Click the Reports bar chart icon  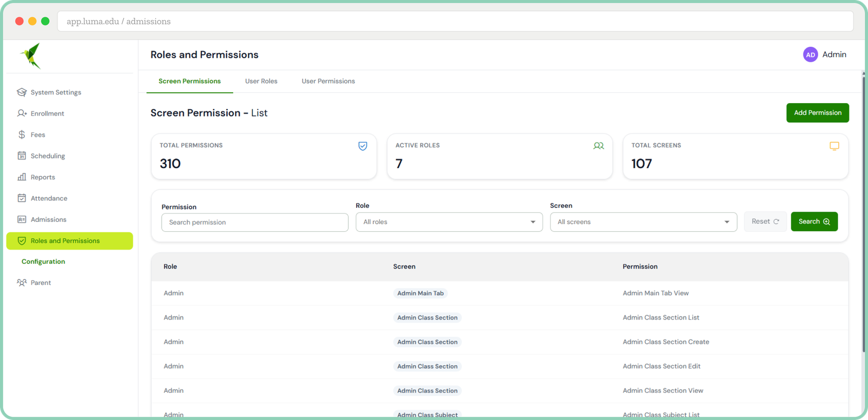point(22,177)
